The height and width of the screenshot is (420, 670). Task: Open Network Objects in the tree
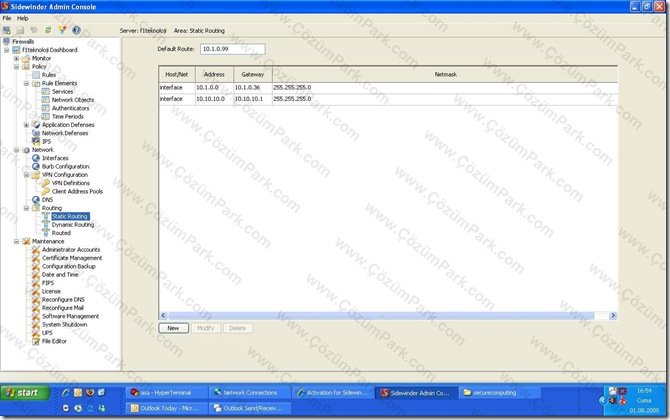73,100
